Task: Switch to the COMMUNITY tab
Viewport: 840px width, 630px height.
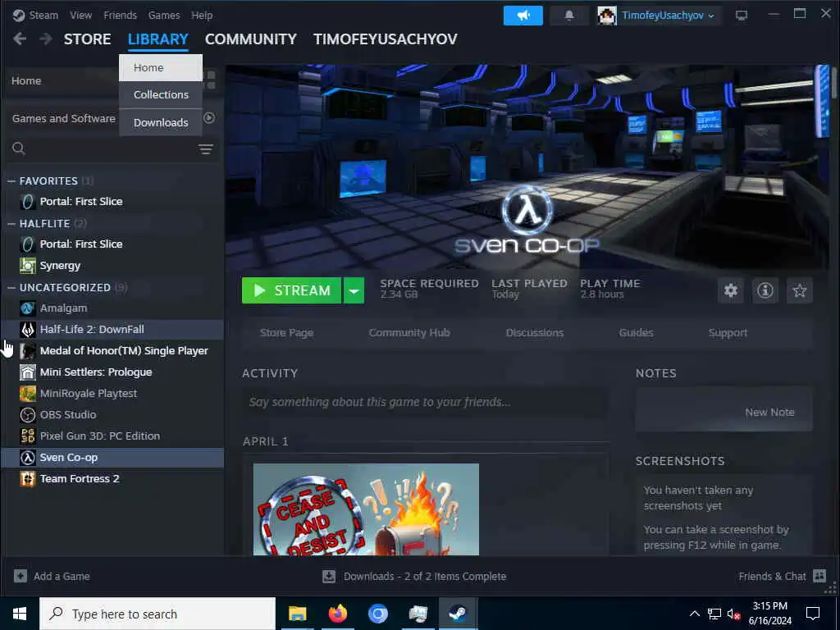Action: [x=251, y=39]
